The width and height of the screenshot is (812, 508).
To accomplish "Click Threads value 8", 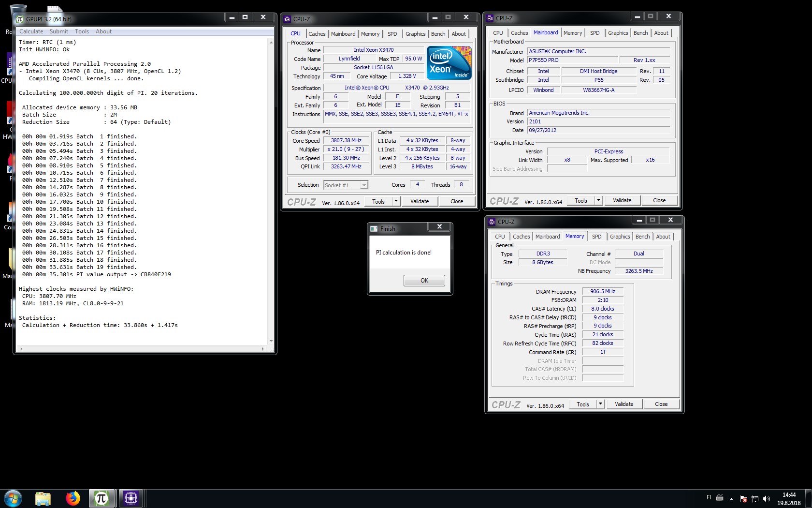I will click(461, 184).
